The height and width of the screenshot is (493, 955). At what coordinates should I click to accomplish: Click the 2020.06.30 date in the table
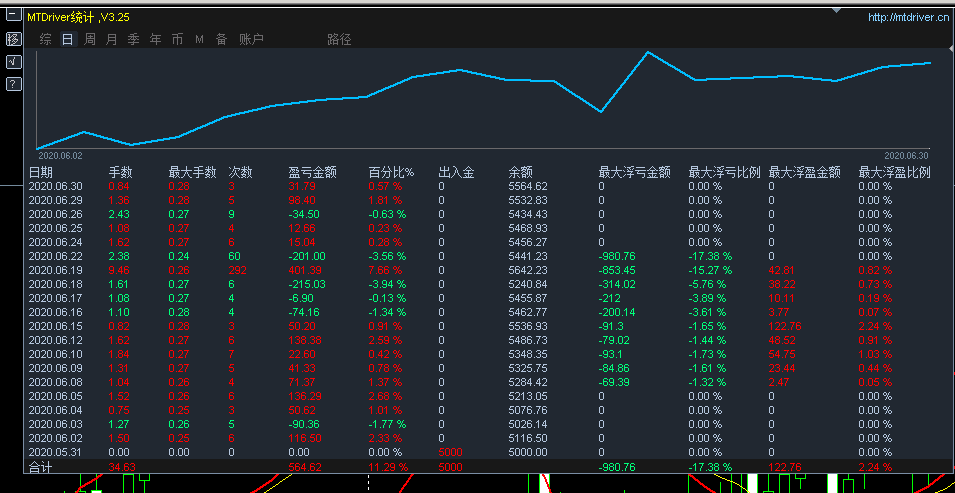click(x=55, y=186)
